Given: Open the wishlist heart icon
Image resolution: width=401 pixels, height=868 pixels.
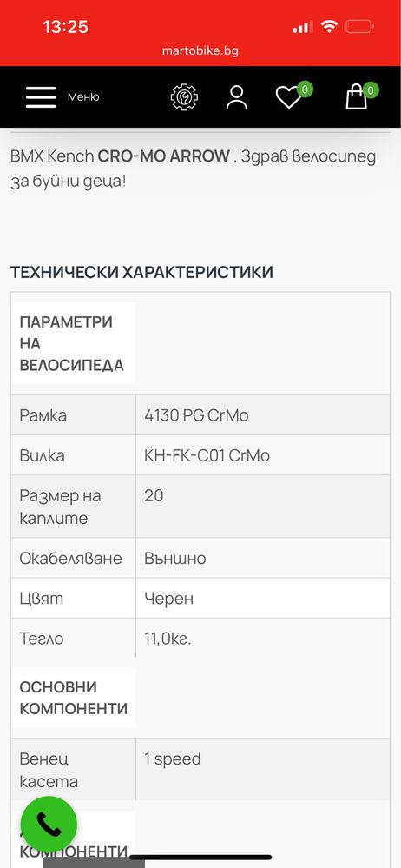Looking at the screenshot, I should (x=289, y=97).
